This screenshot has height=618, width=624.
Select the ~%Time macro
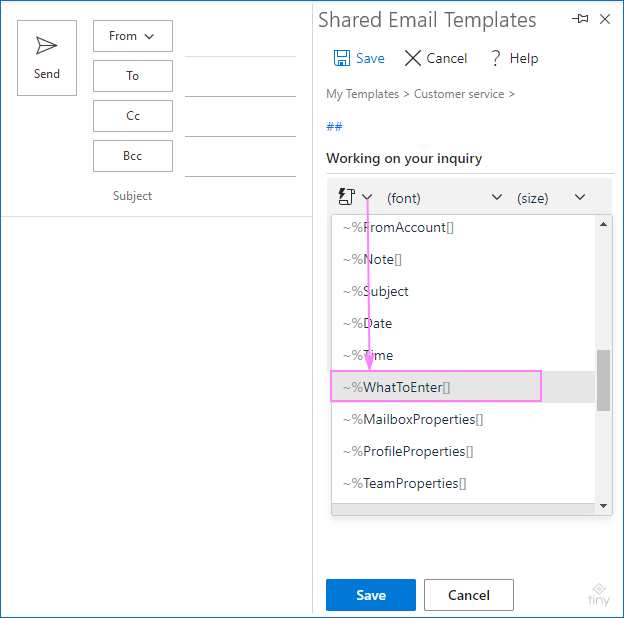pos(463,355)
